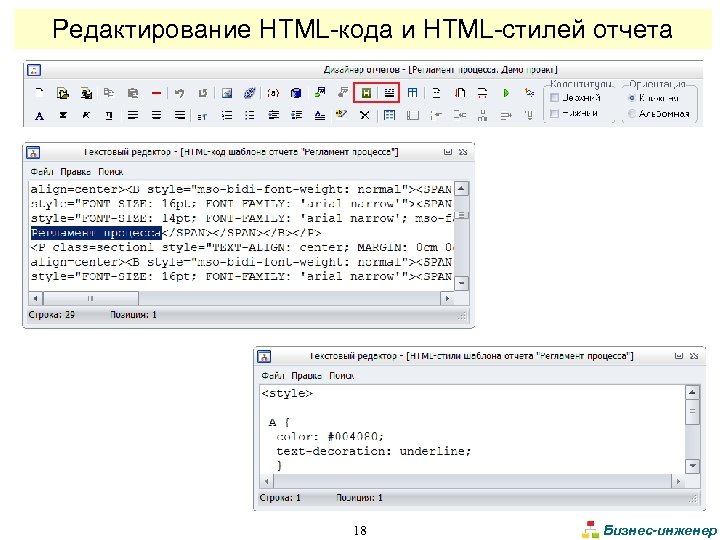This screenshot has height=540, width=720.
Task: Select the Альбомная orientation radio button
Action: pos(632,113)
